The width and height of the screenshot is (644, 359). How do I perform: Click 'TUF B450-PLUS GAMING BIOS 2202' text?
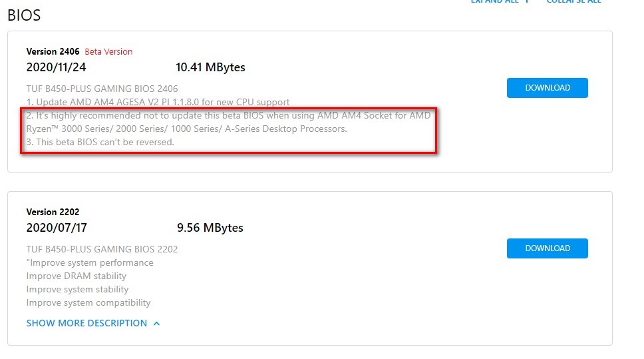pos(102,249)
